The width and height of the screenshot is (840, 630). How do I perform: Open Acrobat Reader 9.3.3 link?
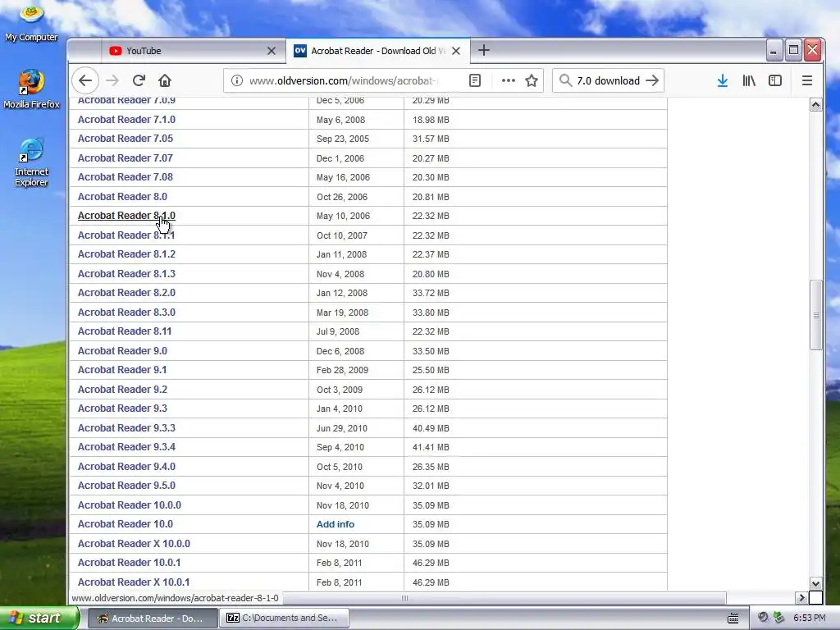[x=126, y=428]
